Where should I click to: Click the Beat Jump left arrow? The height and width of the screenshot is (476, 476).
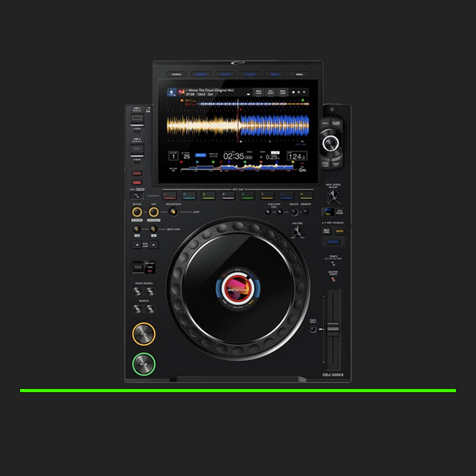[x=137, y=244]
